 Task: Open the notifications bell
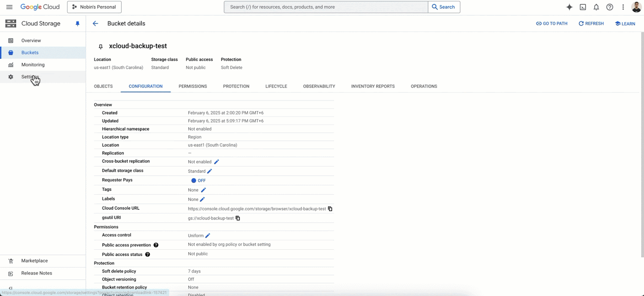[596, 7]
